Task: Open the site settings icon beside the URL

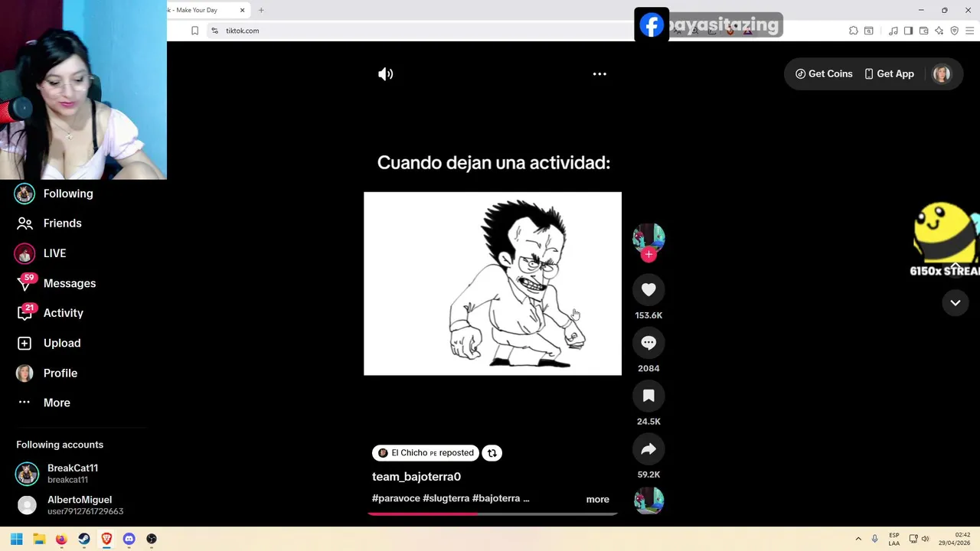Action: coord(214,31)
